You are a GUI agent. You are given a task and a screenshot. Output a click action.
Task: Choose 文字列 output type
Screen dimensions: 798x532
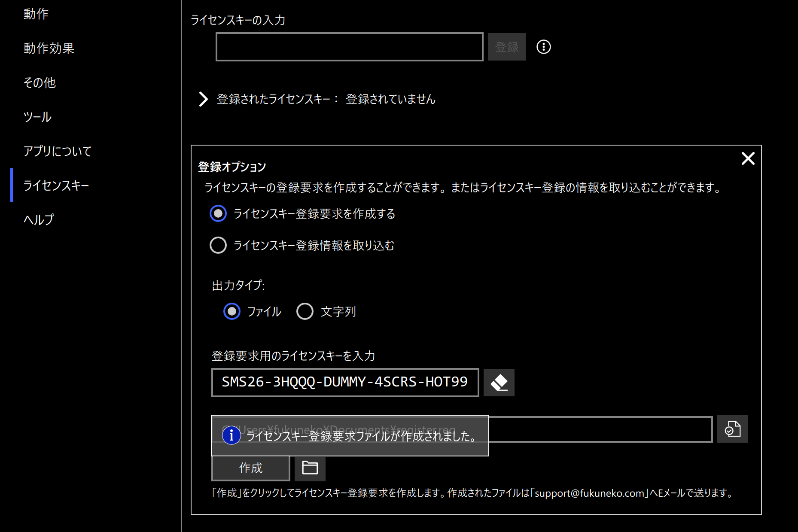click(x=305, y=311)
